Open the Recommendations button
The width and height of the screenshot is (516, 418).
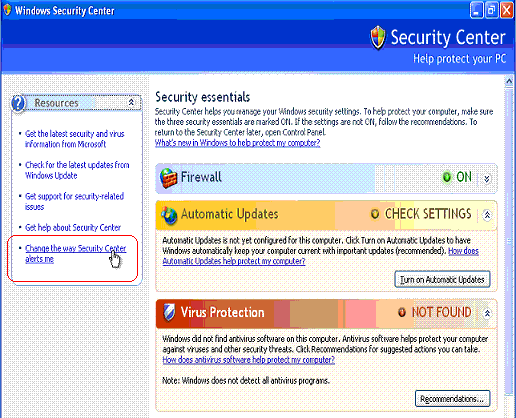click(452, 398)
